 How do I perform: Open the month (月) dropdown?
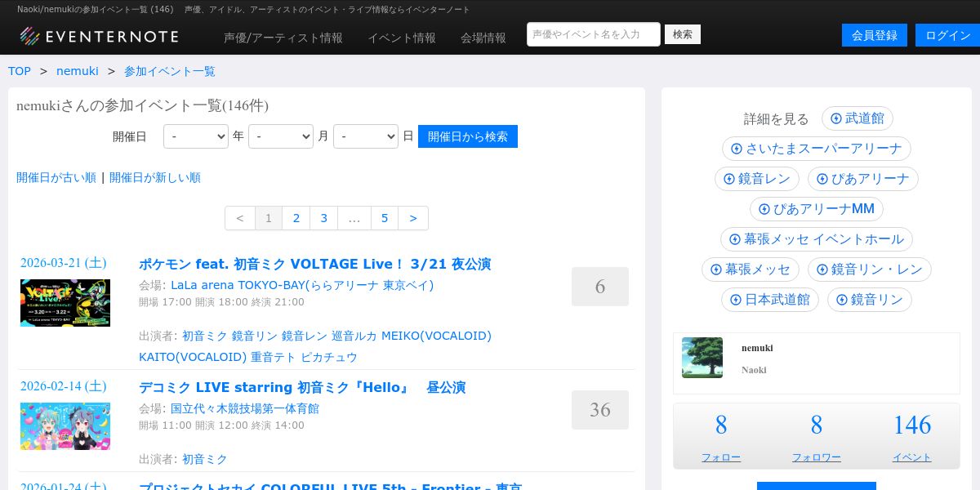(x=281, y=136)
